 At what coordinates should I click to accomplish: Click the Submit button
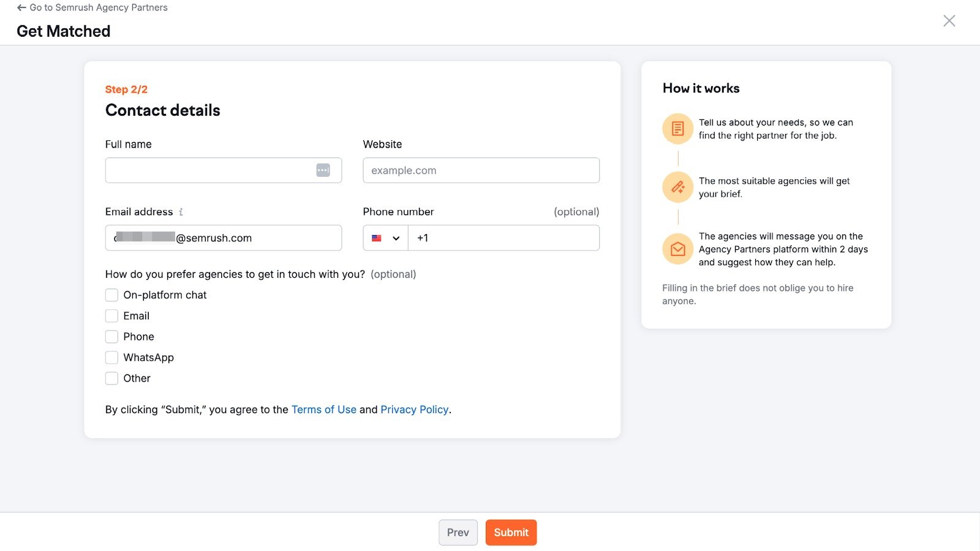click(511, 532)
